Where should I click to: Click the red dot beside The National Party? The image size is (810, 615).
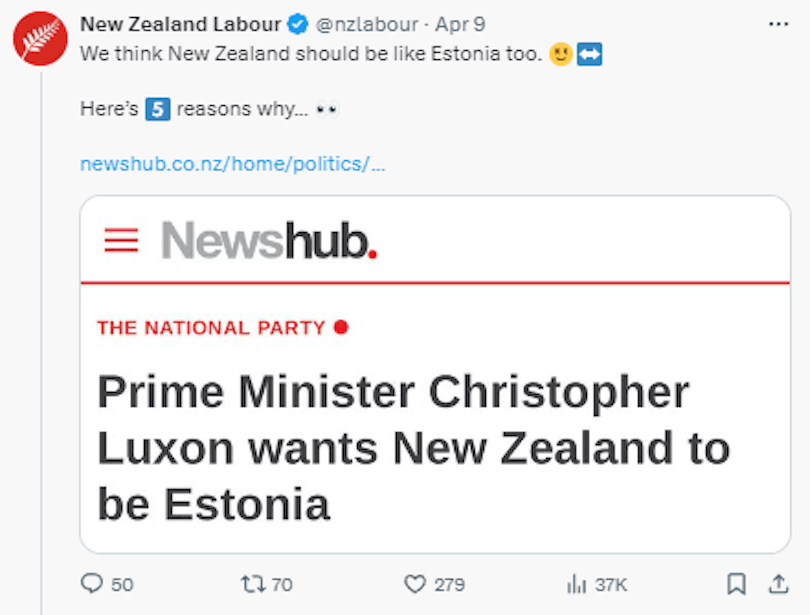(x=341, y=326)
